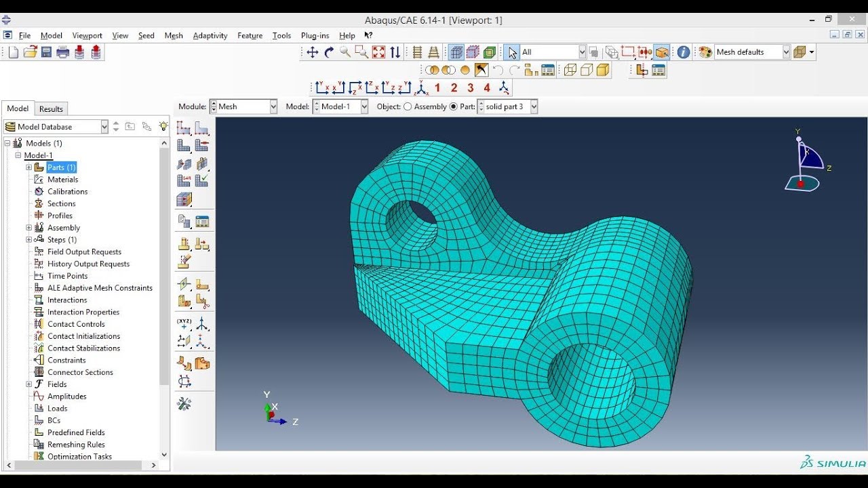868x488 pixels.
Task: Select the Assembly object radio button
Action: tap(408, 106)
